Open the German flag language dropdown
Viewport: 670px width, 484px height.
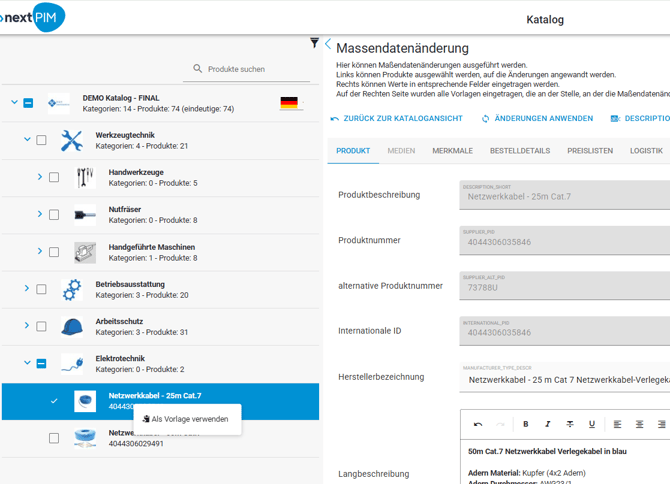pos(290,103)
